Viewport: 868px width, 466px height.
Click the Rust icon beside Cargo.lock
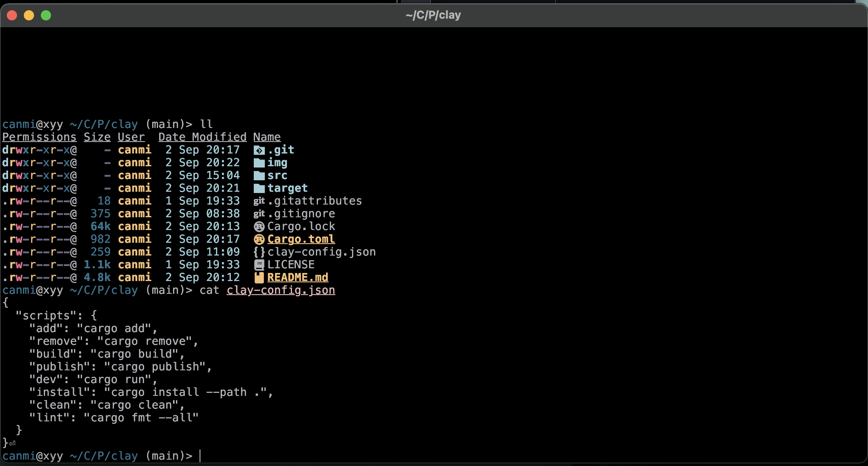click(259, 227)
